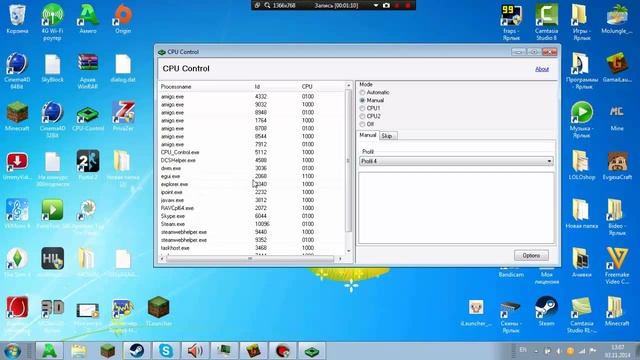
Task: Click the EN language indicator in tray
Action: tap(523, 350)
